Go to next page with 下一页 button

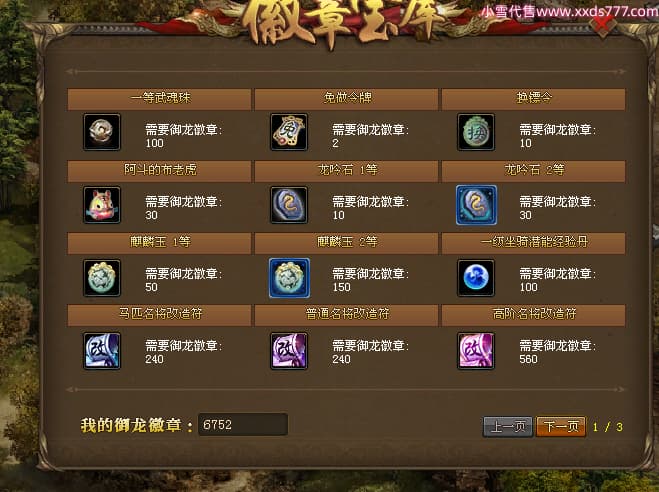[x=561, y=427]
